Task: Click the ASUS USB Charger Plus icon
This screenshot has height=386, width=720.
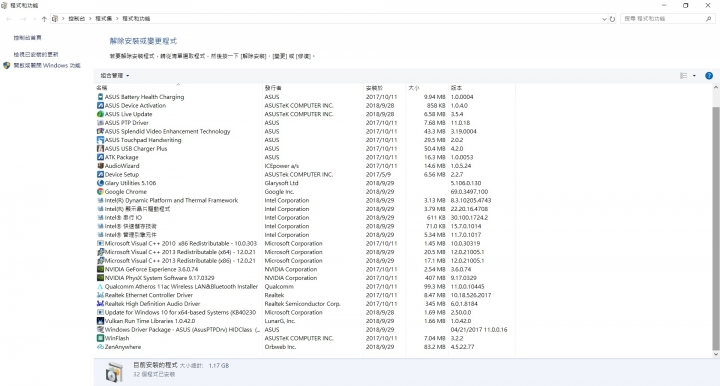Action: (x=101, y=149)
